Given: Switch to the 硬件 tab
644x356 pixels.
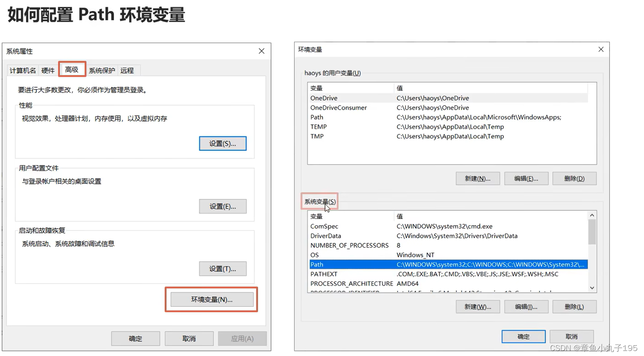Looking at the screenshot, I should click(48, 70).
